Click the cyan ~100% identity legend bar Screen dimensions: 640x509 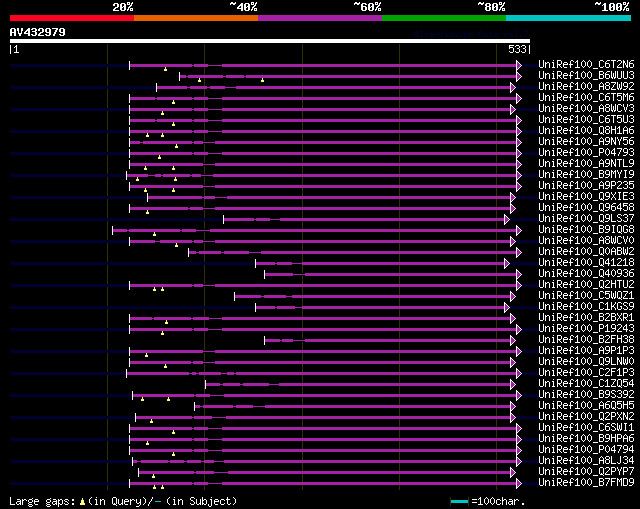569,18
